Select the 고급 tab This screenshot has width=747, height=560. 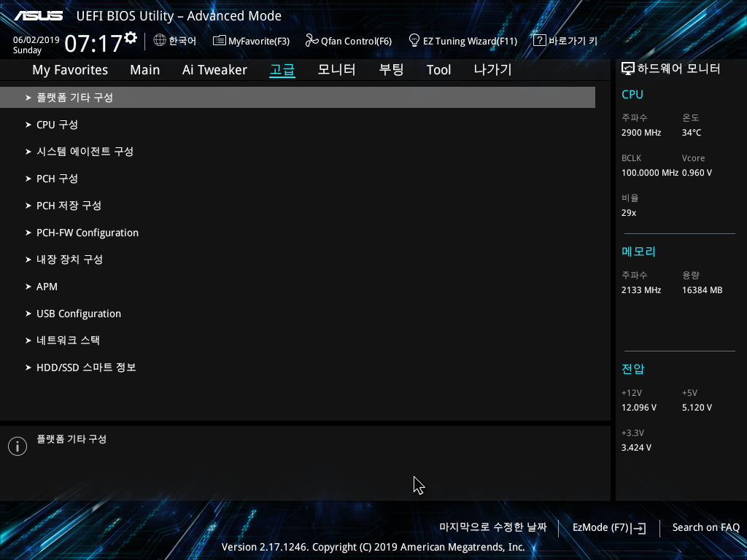pyautogui.click(x=282, y=70)
